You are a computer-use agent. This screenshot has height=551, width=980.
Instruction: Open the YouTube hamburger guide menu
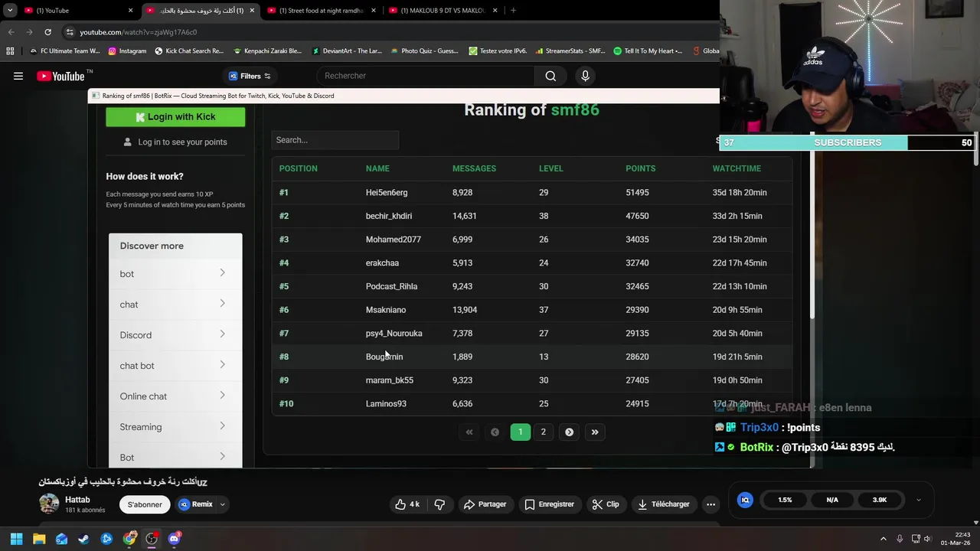18,76
